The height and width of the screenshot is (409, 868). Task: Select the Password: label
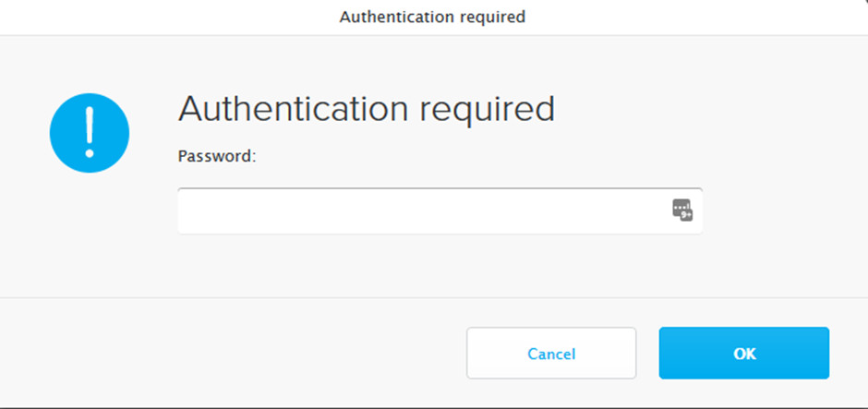click(x=217, y=157)
